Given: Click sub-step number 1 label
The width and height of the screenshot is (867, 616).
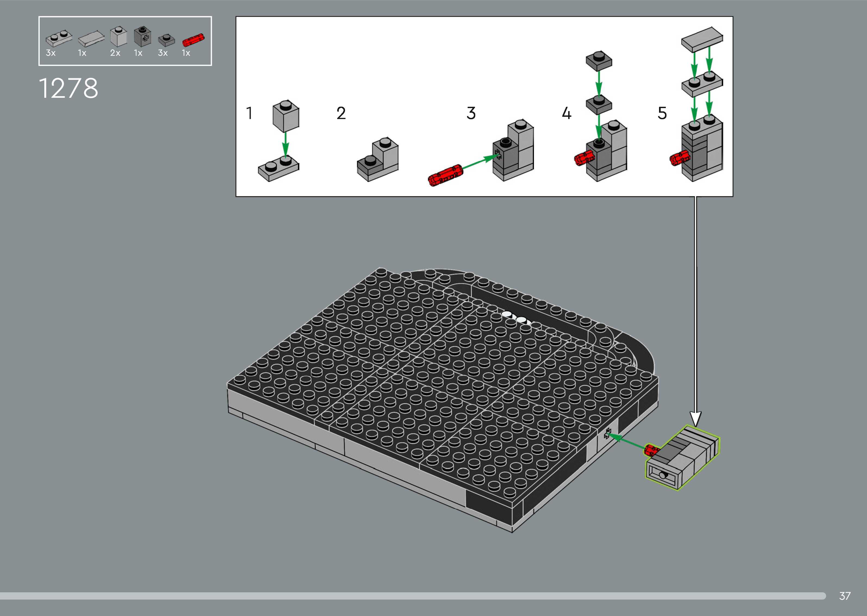Looking at the screenshot, I should coord(249,113).
